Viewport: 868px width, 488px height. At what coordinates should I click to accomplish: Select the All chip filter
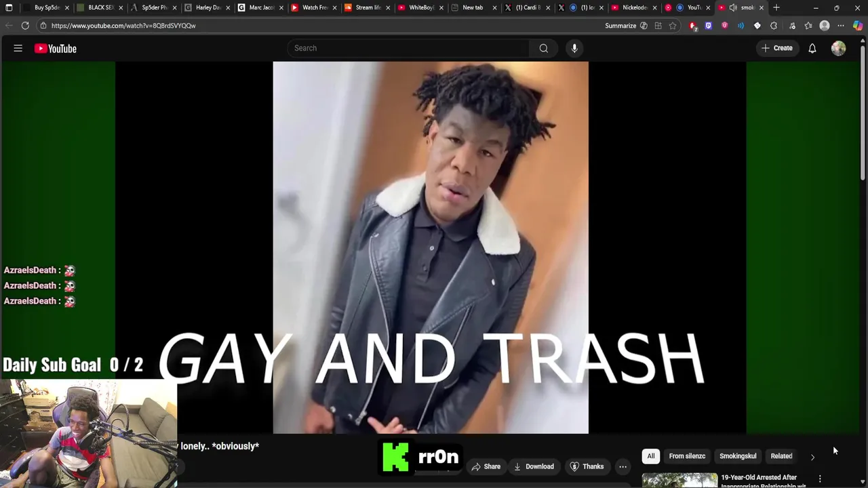click(650, 456)
